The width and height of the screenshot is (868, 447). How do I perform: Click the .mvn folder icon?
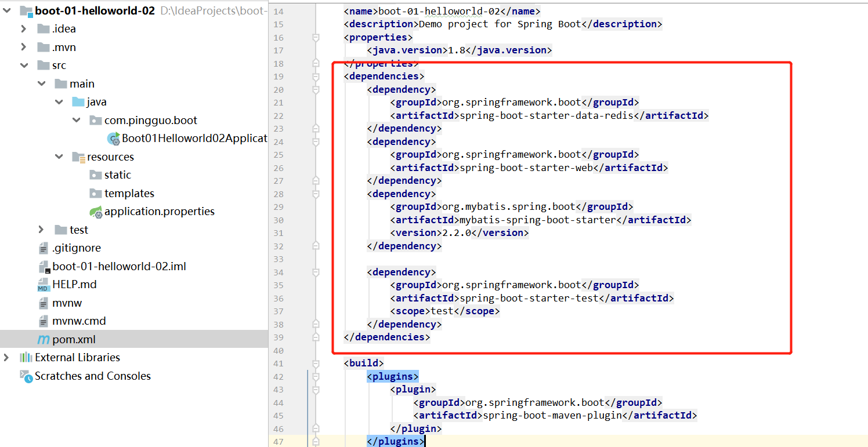(x=43, y=47)
